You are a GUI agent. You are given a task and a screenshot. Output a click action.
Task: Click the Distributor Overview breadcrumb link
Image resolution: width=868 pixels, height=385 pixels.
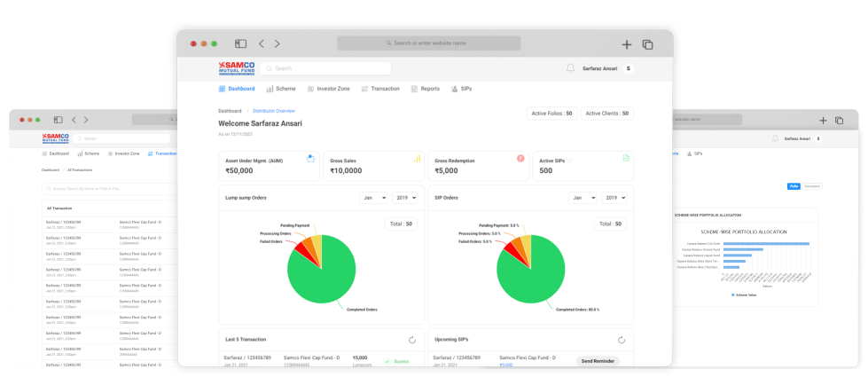coord(274,111)
